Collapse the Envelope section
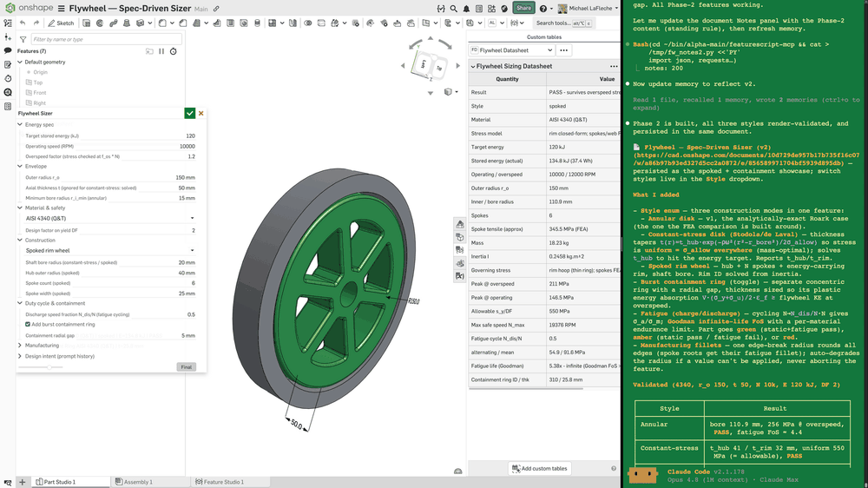This screenshot has width=868, height=488. (x=21, y=166)
